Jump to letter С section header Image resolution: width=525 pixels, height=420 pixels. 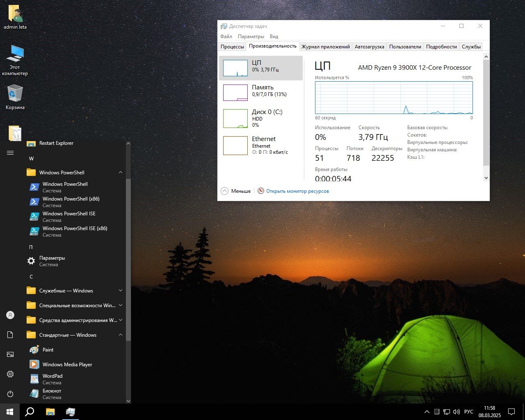click(31, 277)
